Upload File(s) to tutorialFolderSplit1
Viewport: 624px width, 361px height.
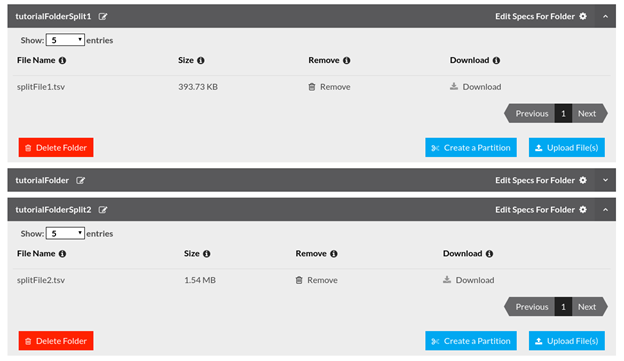[567, 148]
